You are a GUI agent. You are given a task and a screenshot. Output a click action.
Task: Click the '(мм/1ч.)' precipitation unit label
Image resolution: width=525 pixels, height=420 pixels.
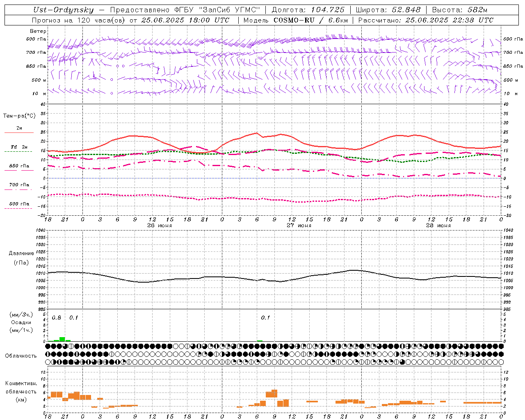(x=21, y=330)
